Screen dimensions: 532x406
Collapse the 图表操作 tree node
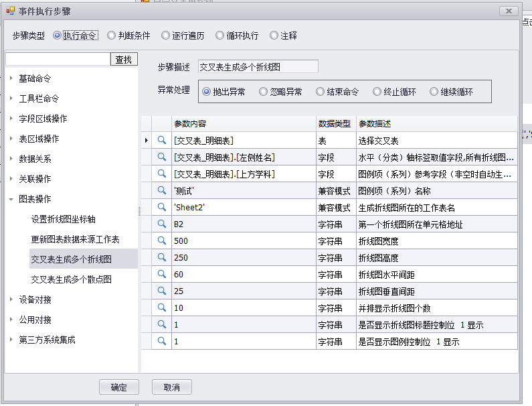(x=11, y=199)
